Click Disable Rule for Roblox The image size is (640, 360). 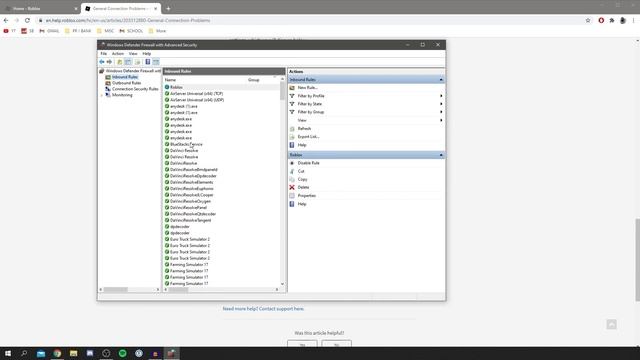click(308, 163)
